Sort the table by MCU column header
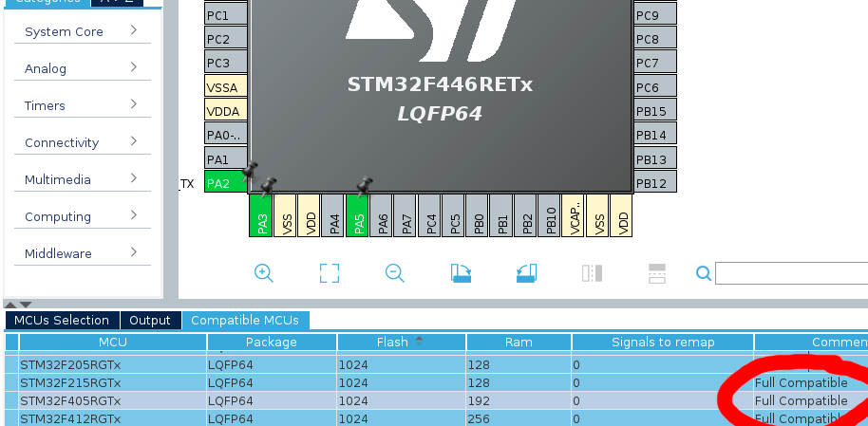 [113, 342]
